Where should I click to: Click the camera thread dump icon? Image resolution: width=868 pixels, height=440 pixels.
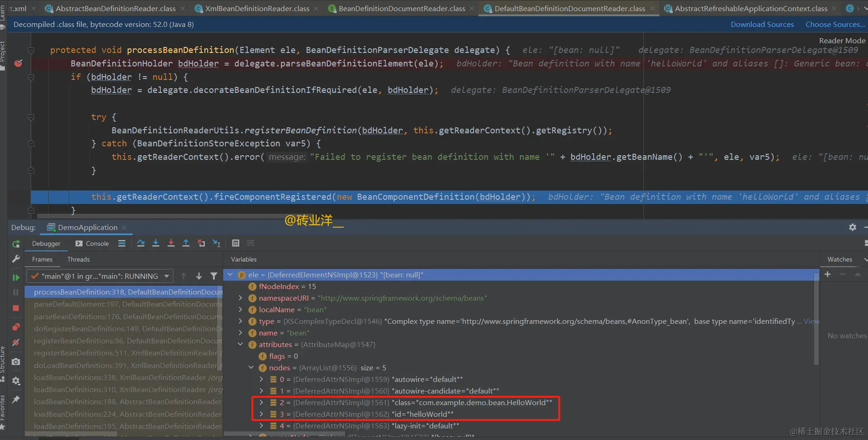pos(16,361)
